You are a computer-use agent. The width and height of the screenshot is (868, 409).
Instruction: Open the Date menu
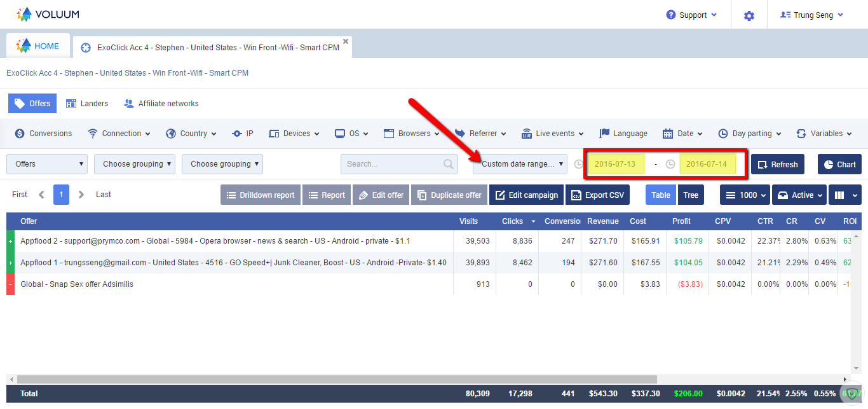(x=682, y=134)
